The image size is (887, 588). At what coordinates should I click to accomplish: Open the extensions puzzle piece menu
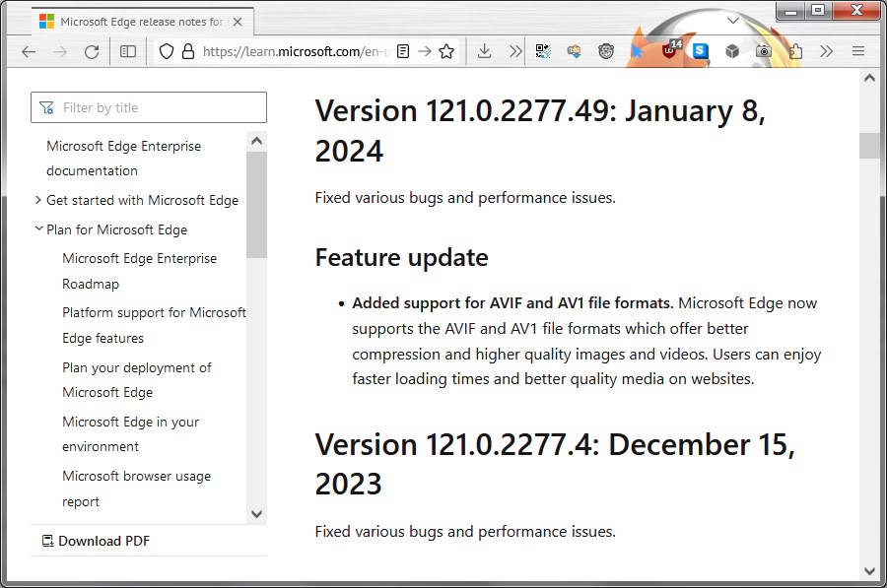pyautogui.click(x=795, y=52)
